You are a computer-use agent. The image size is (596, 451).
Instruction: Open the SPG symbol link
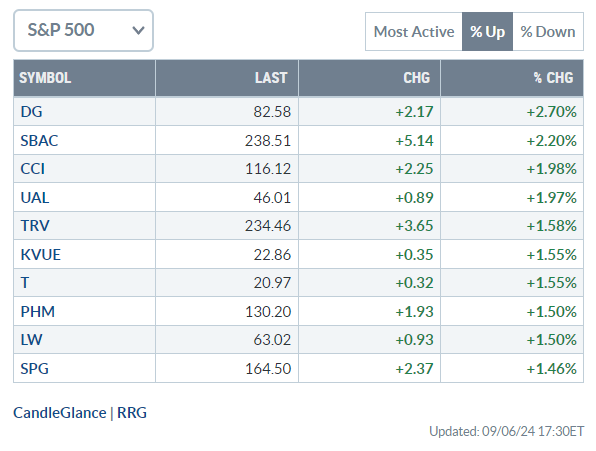tap(35, 369)
